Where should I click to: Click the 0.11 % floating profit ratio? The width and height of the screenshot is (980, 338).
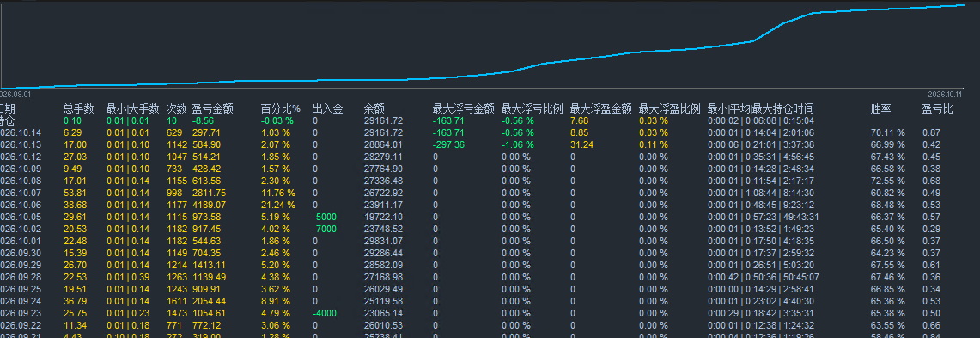pyautogui.click(x=654, y=144)
